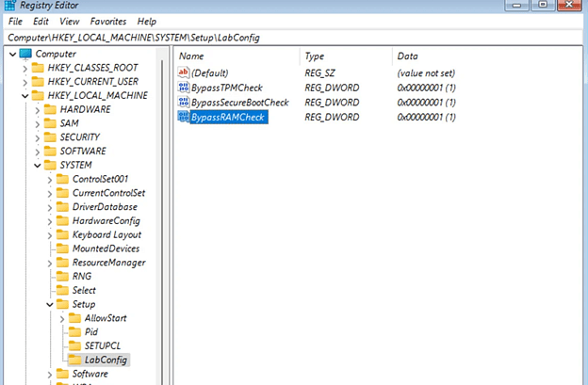Image resolution: width=588 pixels, height=385 pixels.
Task: Select the Pid key label in the tree
Action: (91, 332)
